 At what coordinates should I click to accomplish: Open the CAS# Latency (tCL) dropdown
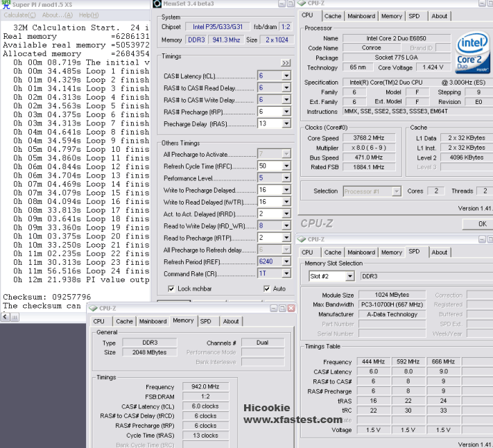click(x=286, y=76)
